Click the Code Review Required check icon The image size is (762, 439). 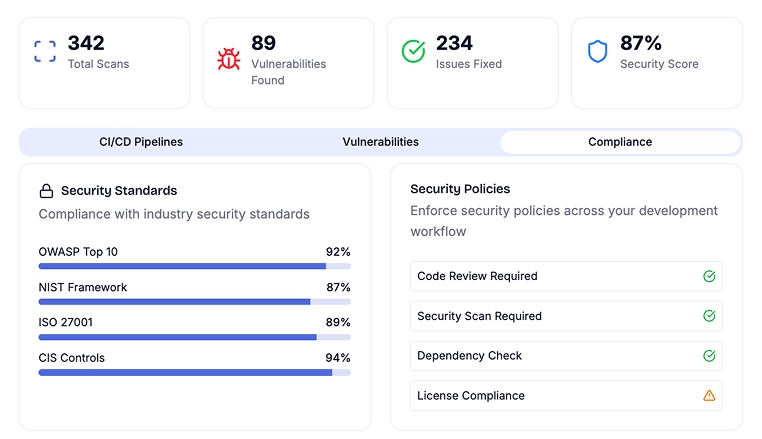709,276
